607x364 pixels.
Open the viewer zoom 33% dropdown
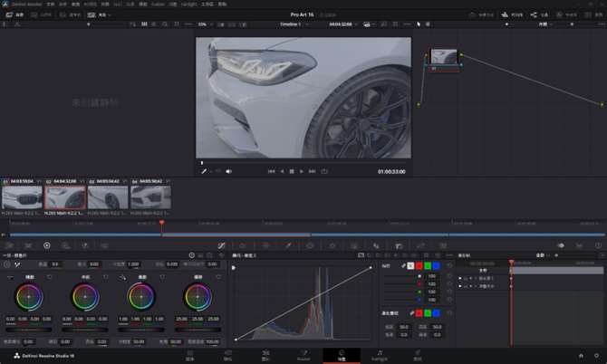tap(202, 24)
